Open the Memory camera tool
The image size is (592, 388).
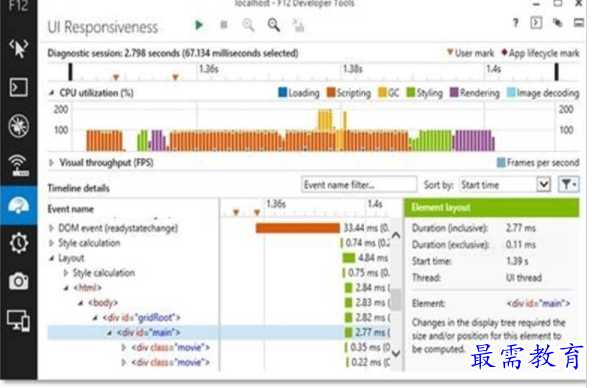(x=18, y=281)
